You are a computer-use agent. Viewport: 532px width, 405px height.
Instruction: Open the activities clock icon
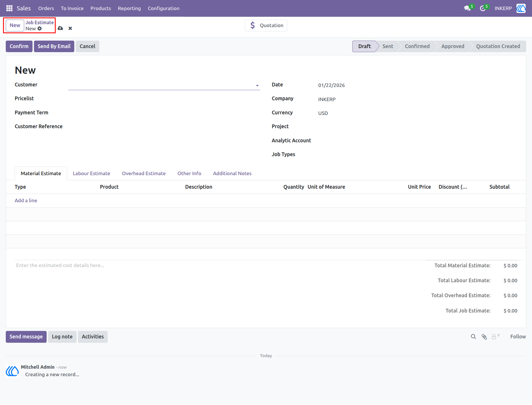pyautogui.click(x=483, y=8)
